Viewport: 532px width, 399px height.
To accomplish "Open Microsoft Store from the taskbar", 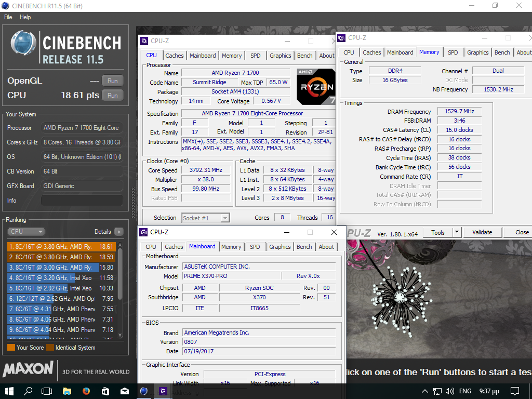I will 105,391.
